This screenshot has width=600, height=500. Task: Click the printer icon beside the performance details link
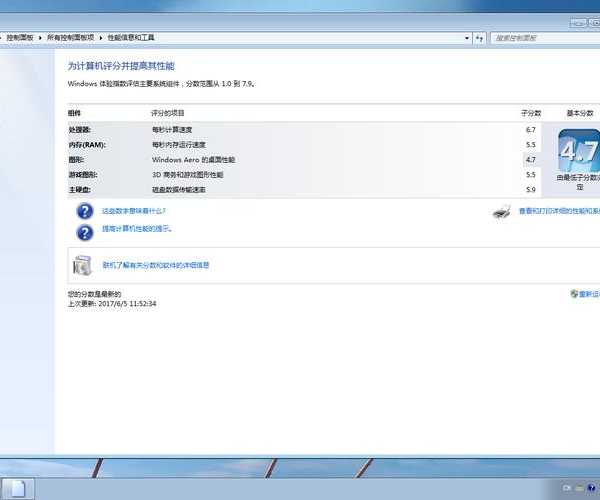click(502, 211)
